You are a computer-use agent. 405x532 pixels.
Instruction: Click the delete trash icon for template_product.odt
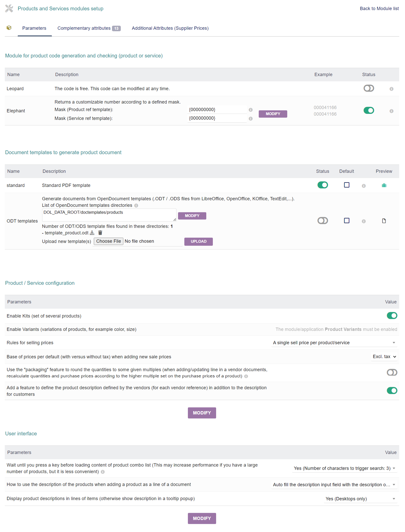tap(100, 233)
